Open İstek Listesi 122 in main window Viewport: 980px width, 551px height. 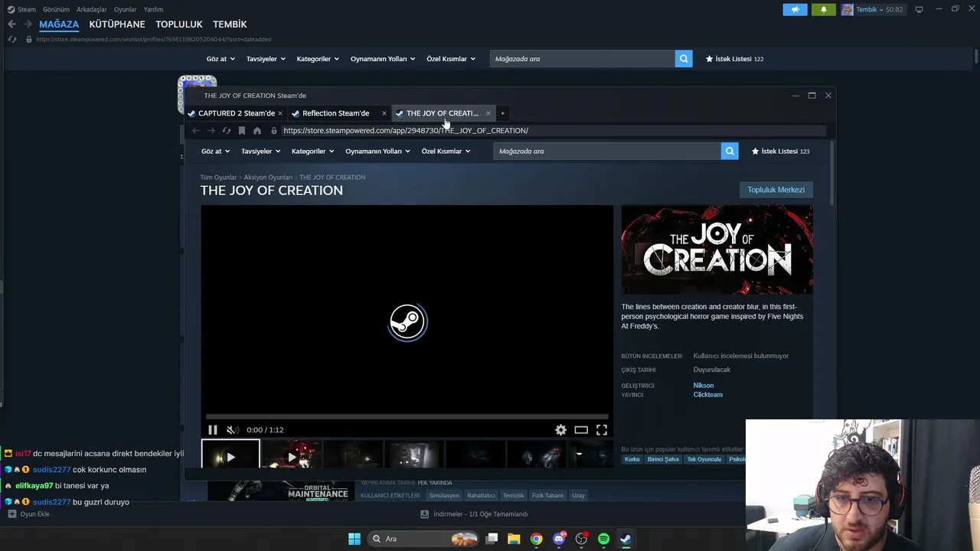tap(734, 59)
